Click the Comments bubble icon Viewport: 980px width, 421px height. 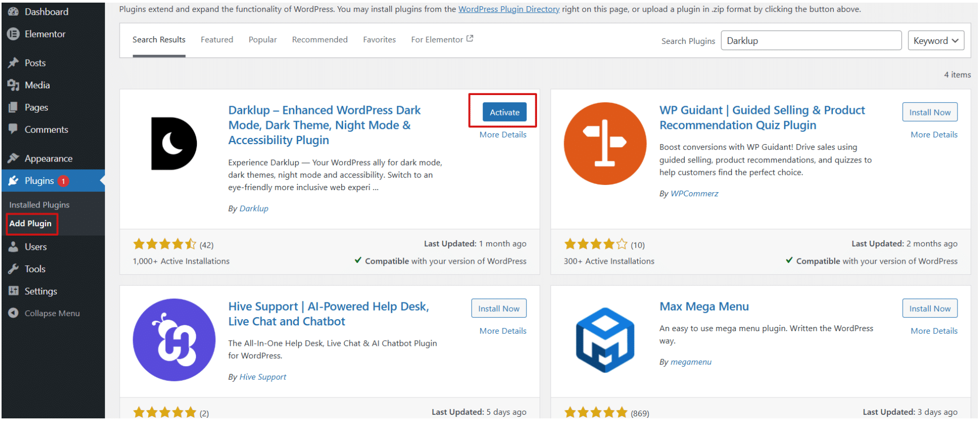coord(14,130)
